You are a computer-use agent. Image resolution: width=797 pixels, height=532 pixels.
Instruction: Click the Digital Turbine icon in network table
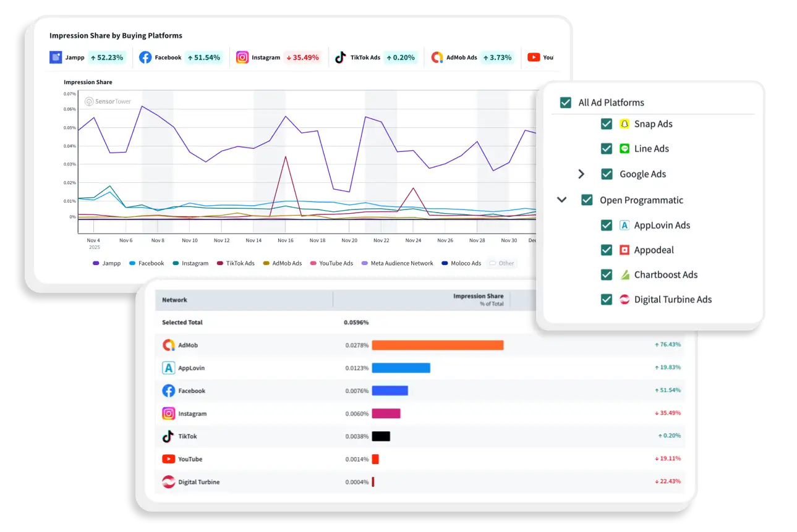168,482
